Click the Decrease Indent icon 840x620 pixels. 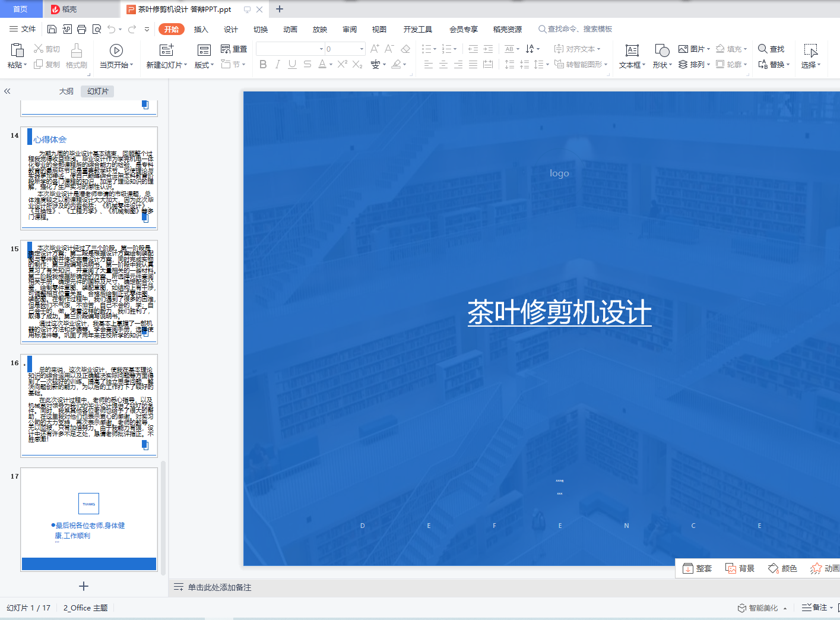coord(473,49)
